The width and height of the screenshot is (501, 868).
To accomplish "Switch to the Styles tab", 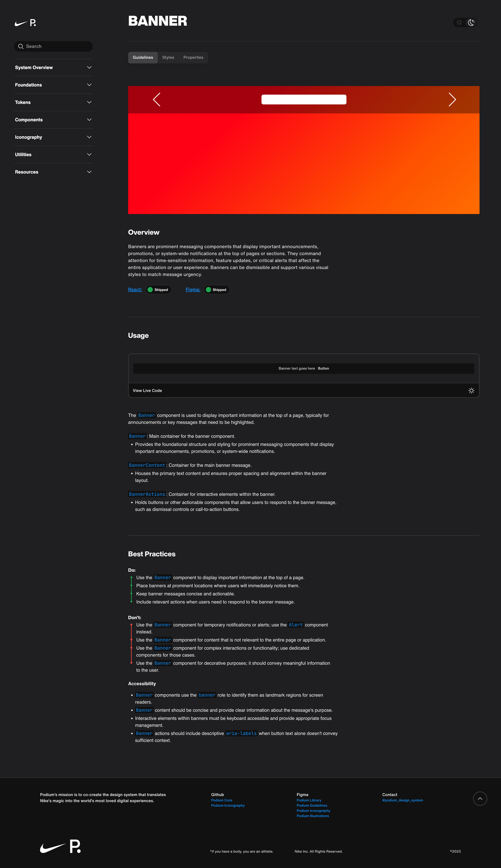I will pyautogui.click(x=168, y=57).
